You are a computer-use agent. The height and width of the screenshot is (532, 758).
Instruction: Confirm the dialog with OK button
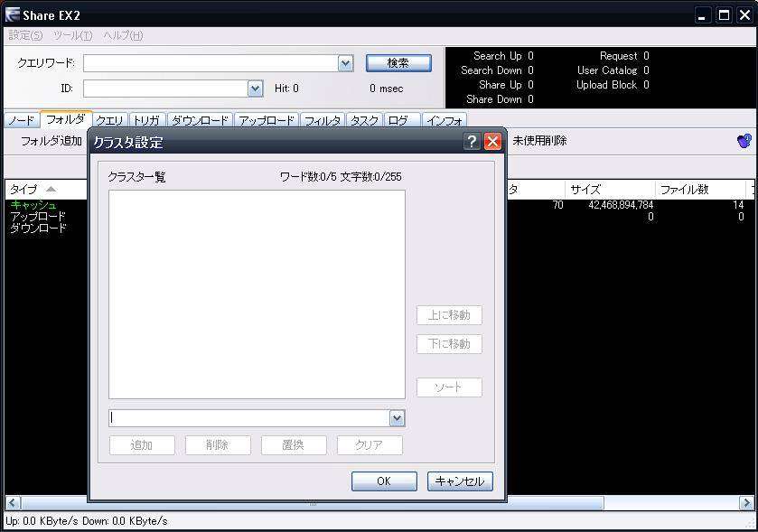pyautogui.click(x=384, y=481)
